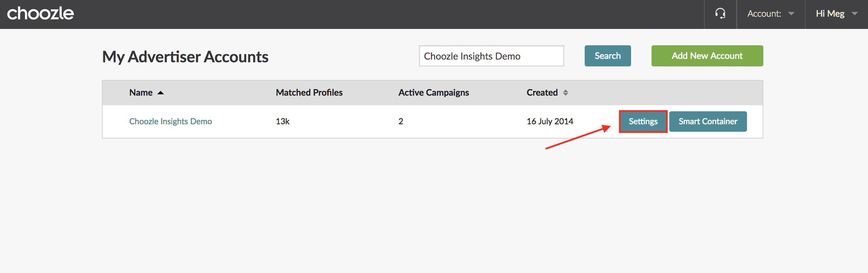Screen dimensions: 868x273
Task: Sort by Created date arrows
Action: click(565, 93)
